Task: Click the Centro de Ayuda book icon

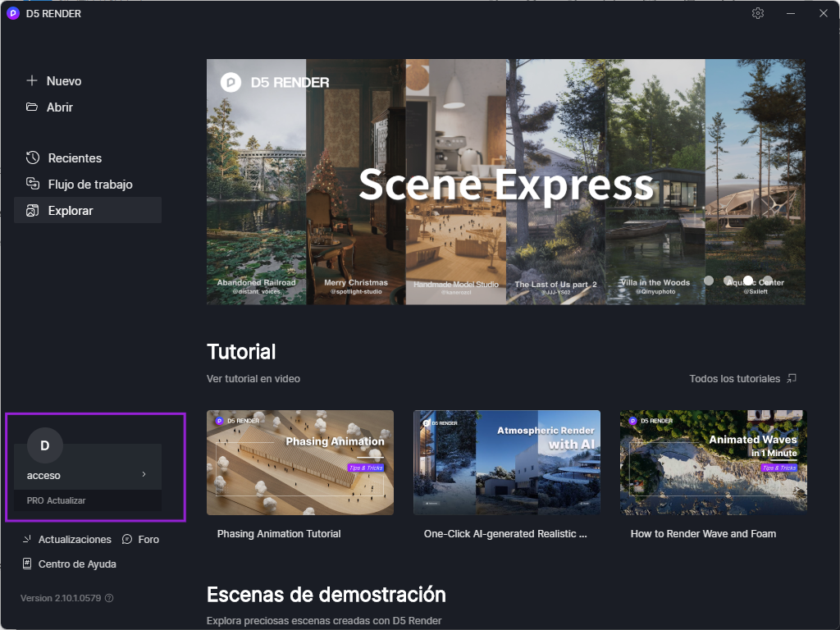Action: click(x=27, y=564)
